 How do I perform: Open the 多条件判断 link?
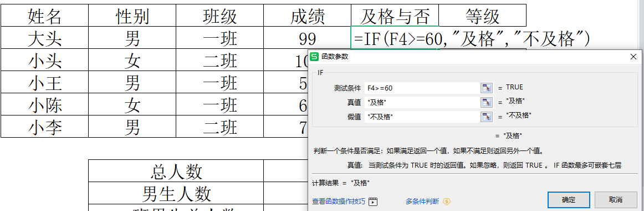pyautogui.click(x=422, y=202)
